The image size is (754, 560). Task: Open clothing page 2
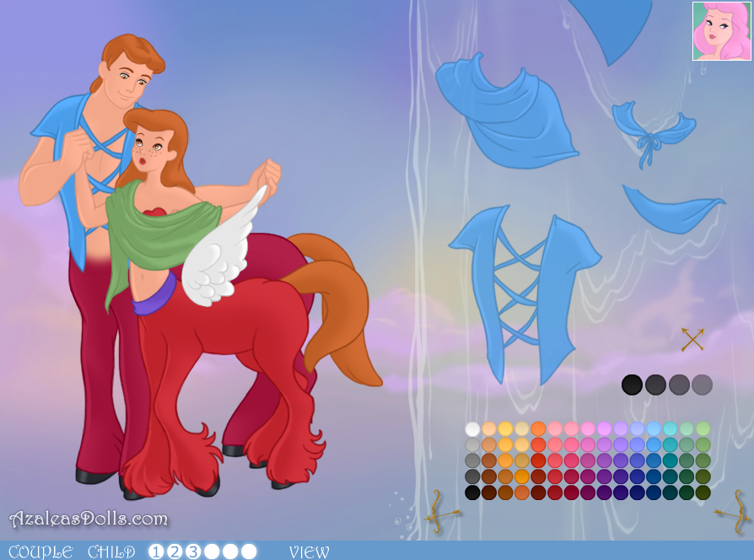pyautogui.click(x=175, y=552)
